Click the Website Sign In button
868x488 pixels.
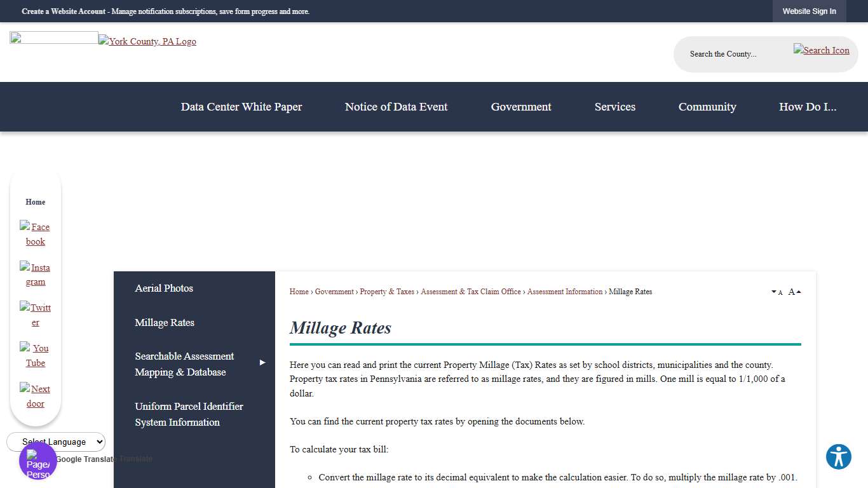click(809, 11)
